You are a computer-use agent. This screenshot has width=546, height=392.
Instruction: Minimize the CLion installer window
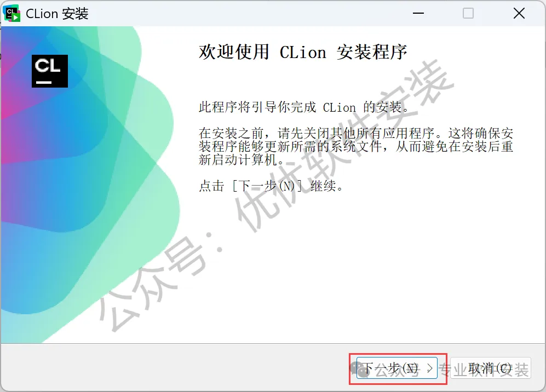click(418, 14)
